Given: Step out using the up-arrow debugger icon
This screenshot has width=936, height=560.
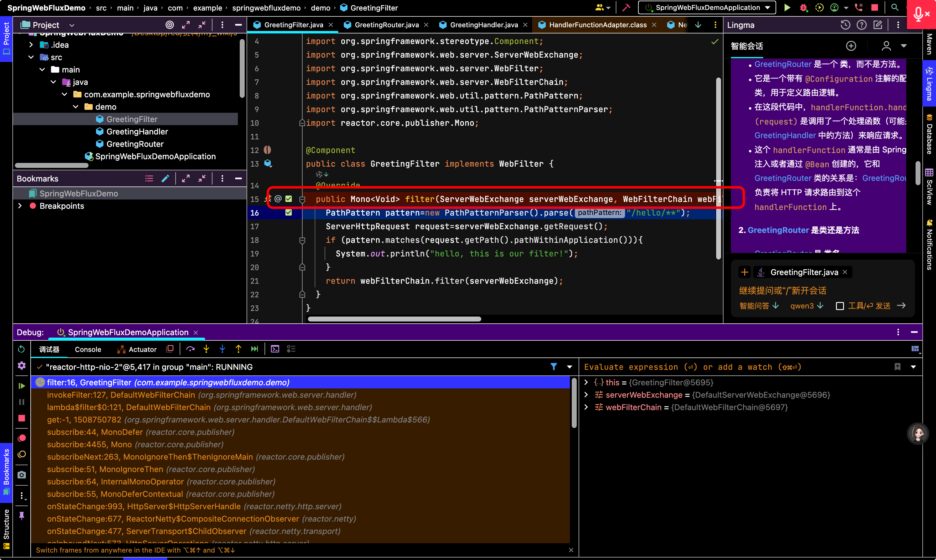Looking at the screenshot, I should (x=238, y=349).
